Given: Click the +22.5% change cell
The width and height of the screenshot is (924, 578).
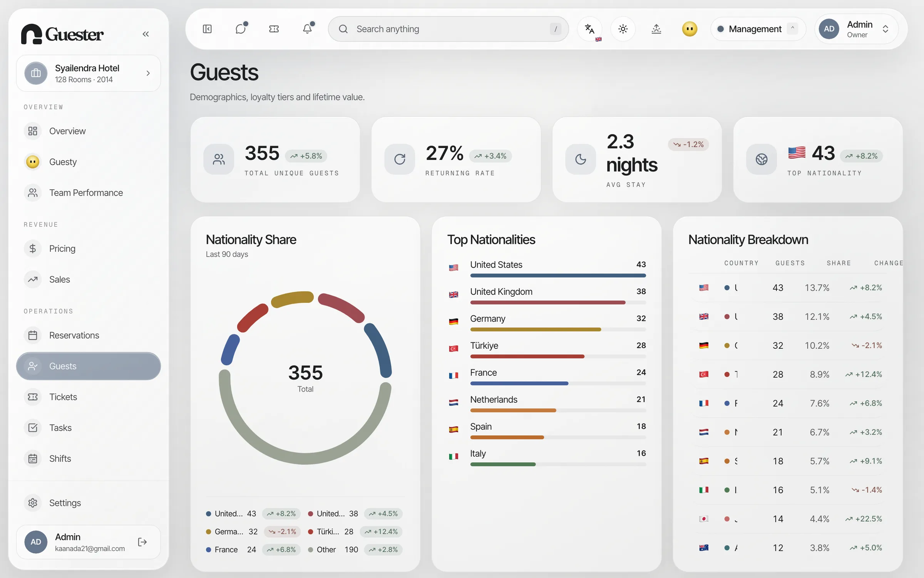Looking at the screenshot, I should (864, 519).
